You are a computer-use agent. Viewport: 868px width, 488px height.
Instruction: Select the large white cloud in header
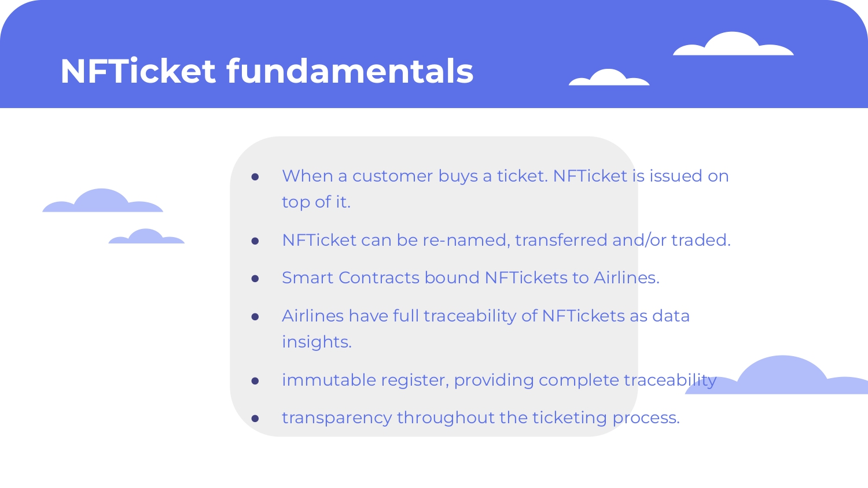click(x=733, y=44)
